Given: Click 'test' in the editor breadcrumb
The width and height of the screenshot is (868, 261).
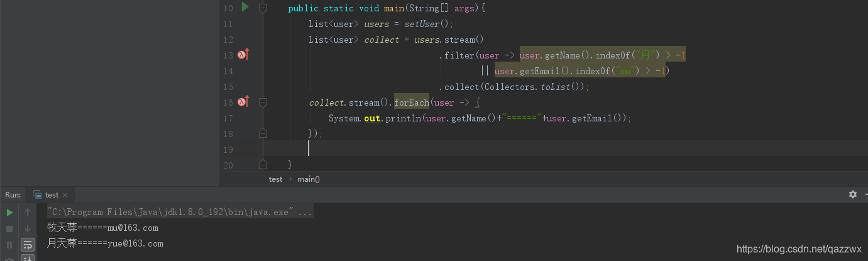Looking at the screenshot, I should pos(275,179).
